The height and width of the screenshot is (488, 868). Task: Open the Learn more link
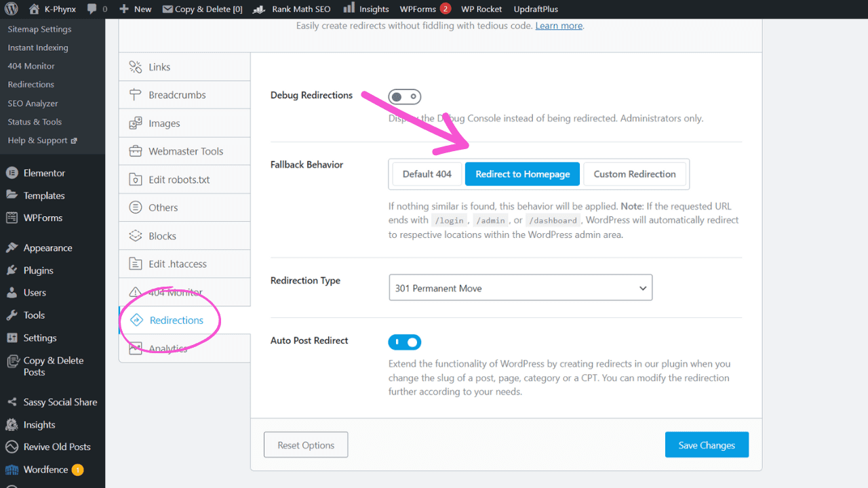click(558, 25)
